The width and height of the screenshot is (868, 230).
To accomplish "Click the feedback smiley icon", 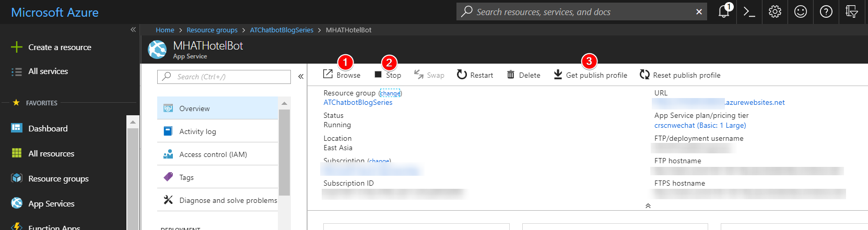I will coord(801,11).
